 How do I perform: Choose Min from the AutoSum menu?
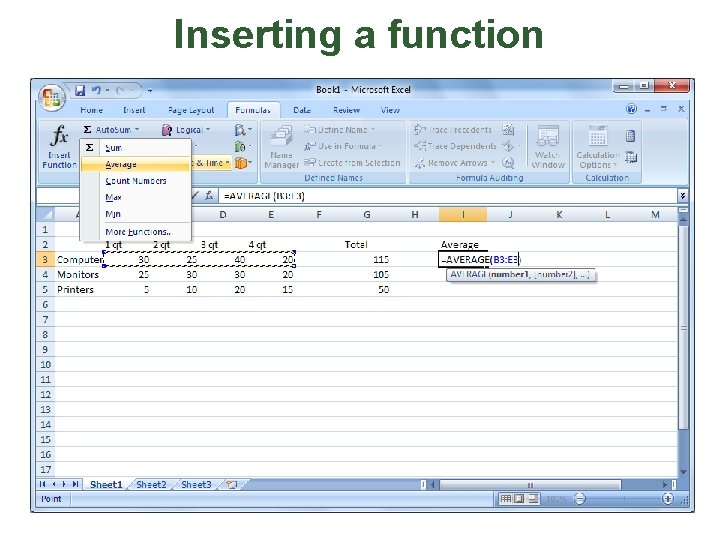tap(136, 214)
